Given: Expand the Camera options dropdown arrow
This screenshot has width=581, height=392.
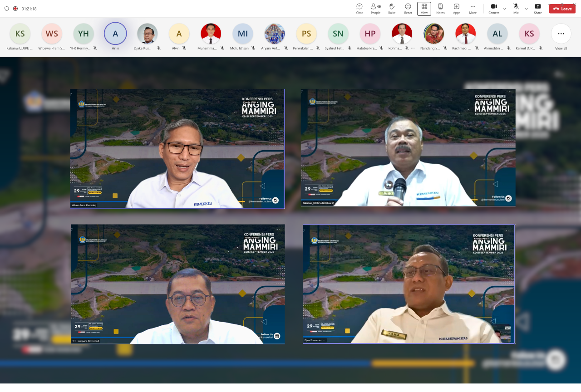Looking at the screenshot, I should click(x=504, y=9).
